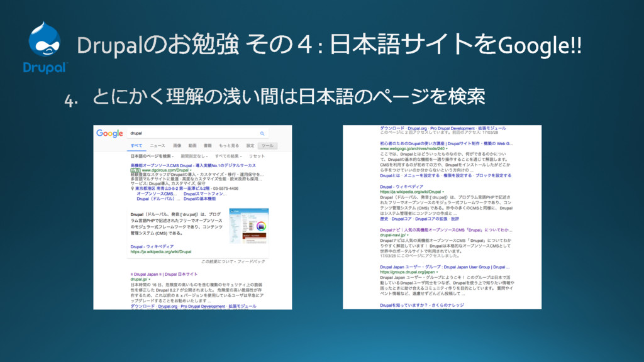Click Pro Drupal Development in left screenshot
Screen dimensions: 644x362
pos(203,306)
